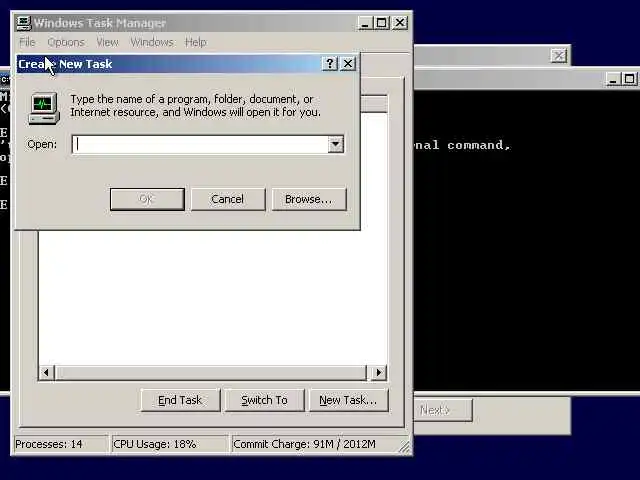Open the Help menu in Task Manager
This screenshot has width=640, height=480.
(x=196, y=42)
